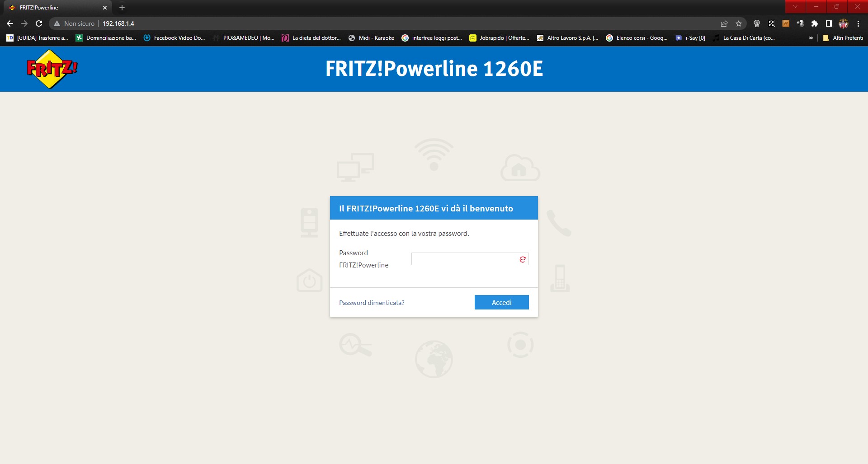The image size is (868, 464).
Task: Open the Extensions puzzle icon
Action: tap(815, 23)
